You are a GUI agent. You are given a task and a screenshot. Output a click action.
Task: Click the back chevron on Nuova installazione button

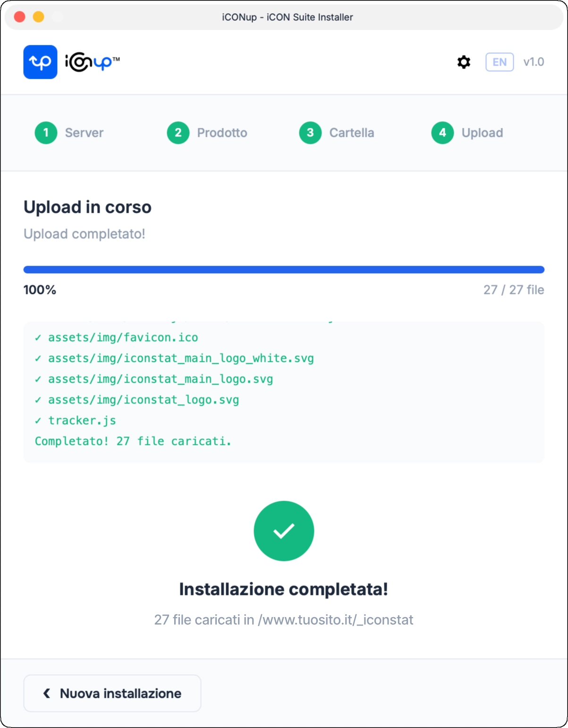point(46,693)
